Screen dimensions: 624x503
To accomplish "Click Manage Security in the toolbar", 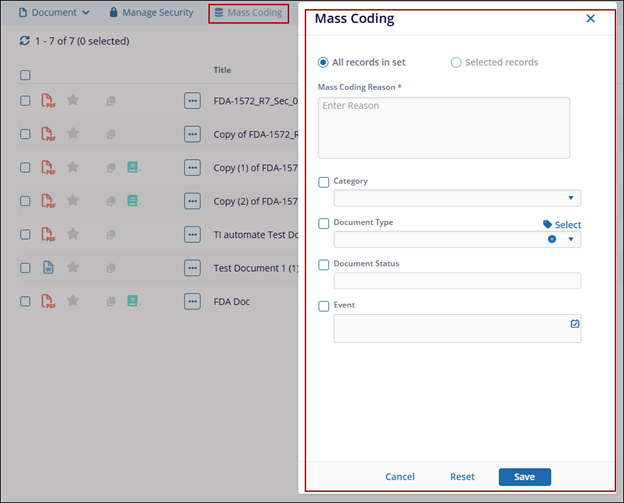I will 152,13.
